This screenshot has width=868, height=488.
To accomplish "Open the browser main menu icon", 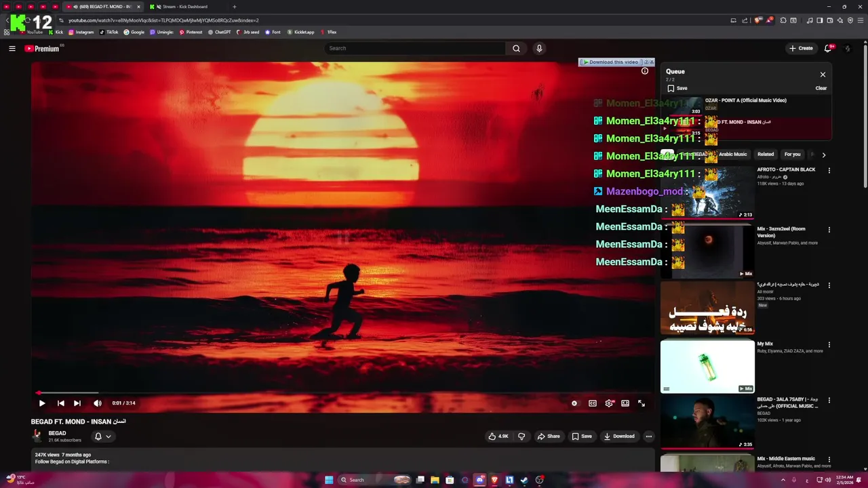I will click(x=860, y=20).
